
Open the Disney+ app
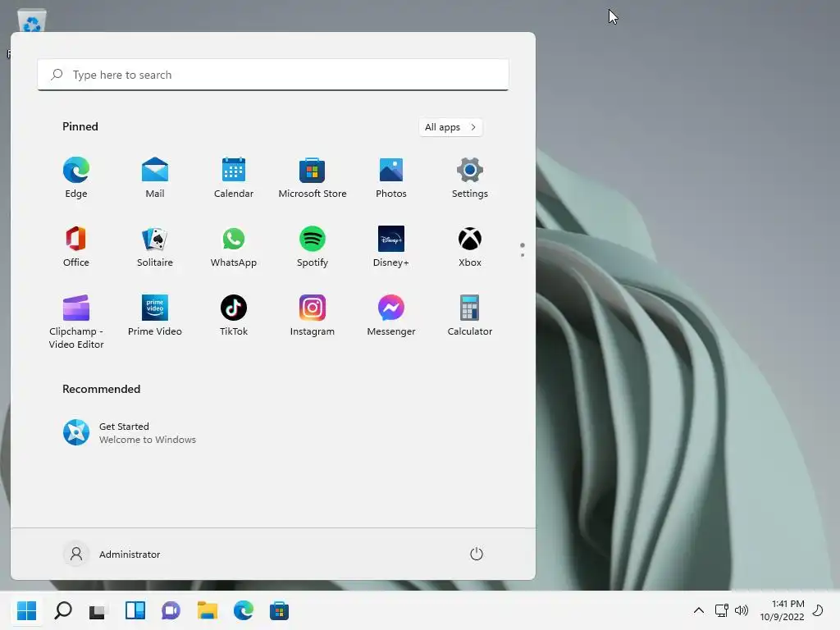pyautogui.click(x=391, y=246)
